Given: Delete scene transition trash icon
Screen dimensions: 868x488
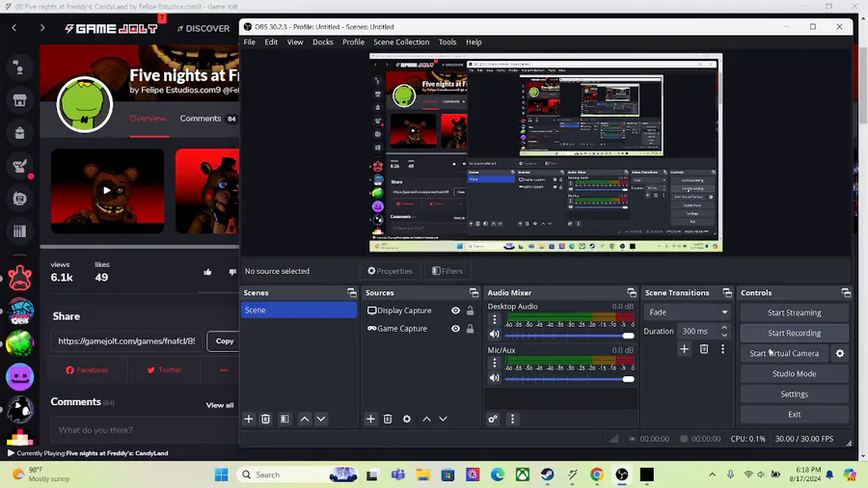Looking at the screenshot, I should [x=704, y=349].
